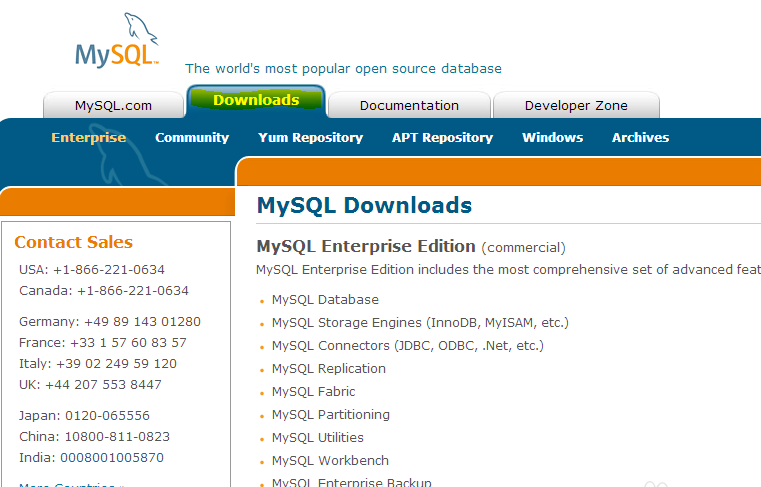This screenshot has width=761, height=487.
Task: Click MySQL Storage Engines list item
Action: click(x=420, y=322)
